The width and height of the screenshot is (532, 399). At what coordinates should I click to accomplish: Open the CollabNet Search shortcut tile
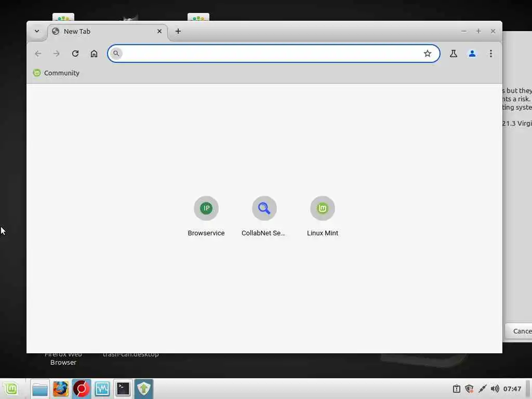point(264,216)
